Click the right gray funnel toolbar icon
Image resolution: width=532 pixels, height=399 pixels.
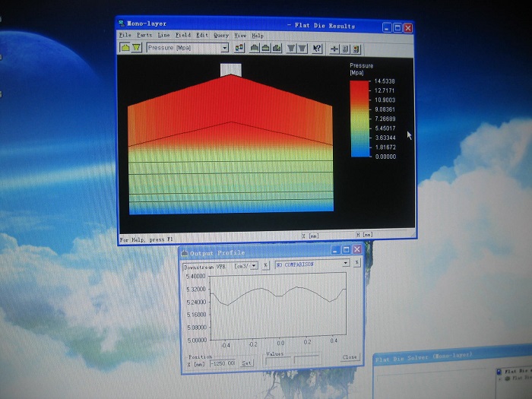click(302, 49)
